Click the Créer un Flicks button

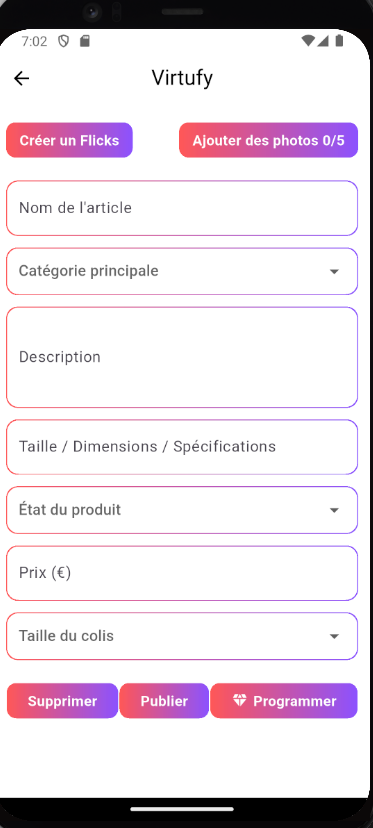(69, 140)
